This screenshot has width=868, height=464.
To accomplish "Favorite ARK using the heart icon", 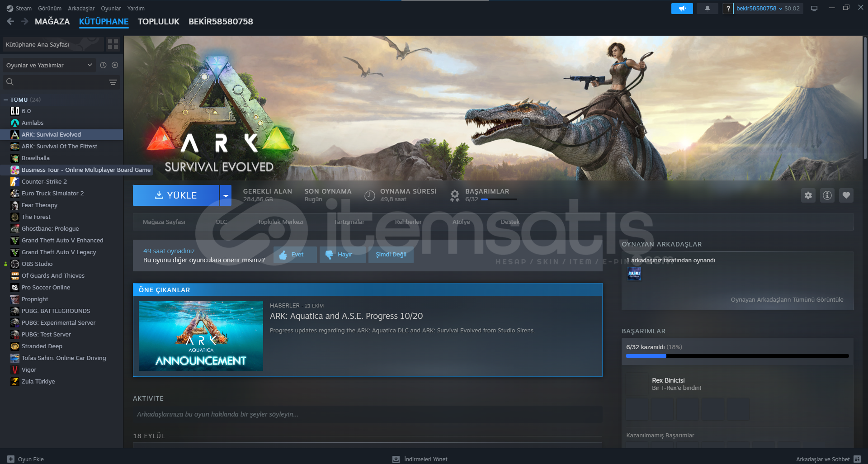I will pyautogui.click(x=846, y=195).
